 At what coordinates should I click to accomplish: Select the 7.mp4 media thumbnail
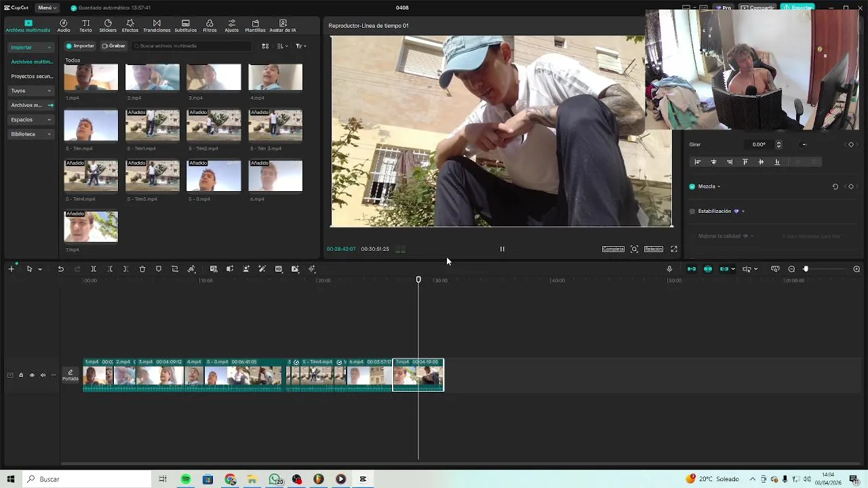[91, 226]
